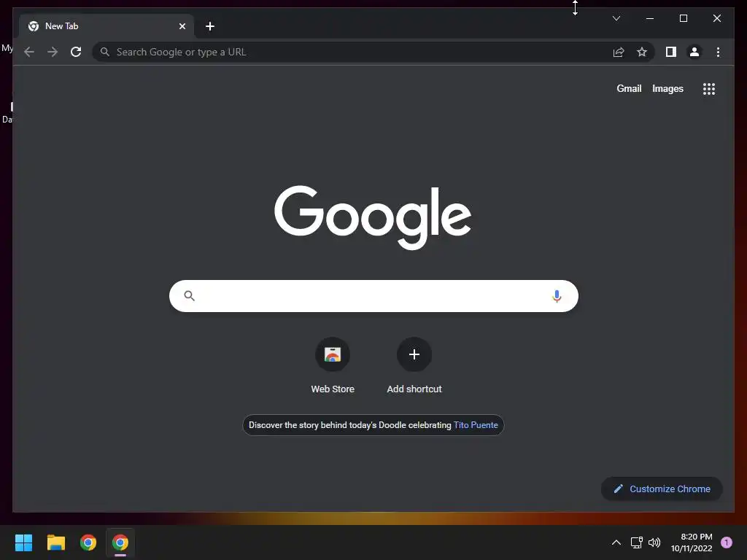Open the Chrome profile avatar

pos(694,52)
